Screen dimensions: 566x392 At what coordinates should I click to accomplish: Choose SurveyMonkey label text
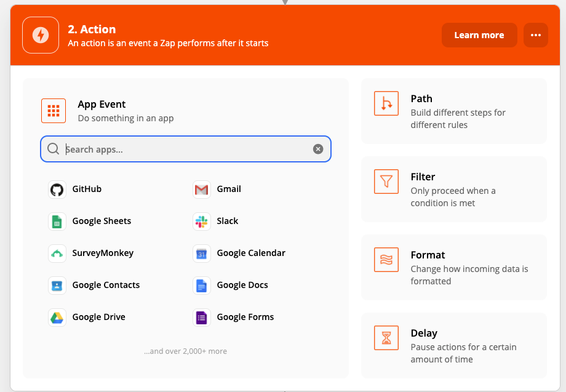103,253
